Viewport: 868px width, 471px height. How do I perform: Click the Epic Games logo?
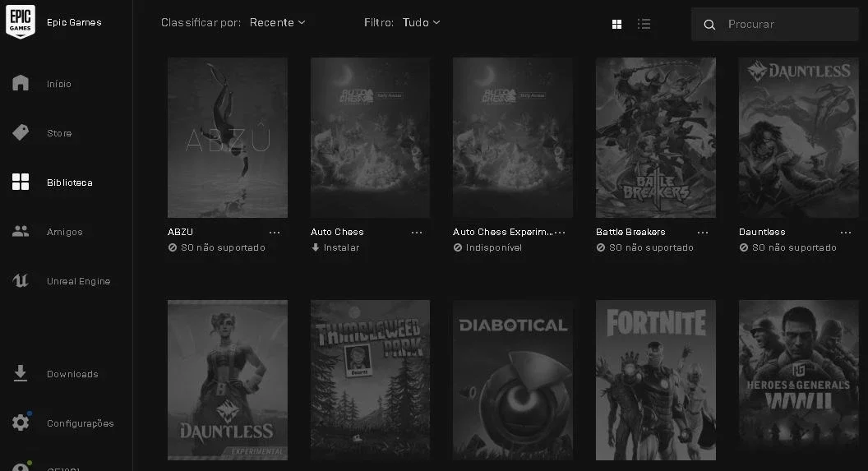21,21
